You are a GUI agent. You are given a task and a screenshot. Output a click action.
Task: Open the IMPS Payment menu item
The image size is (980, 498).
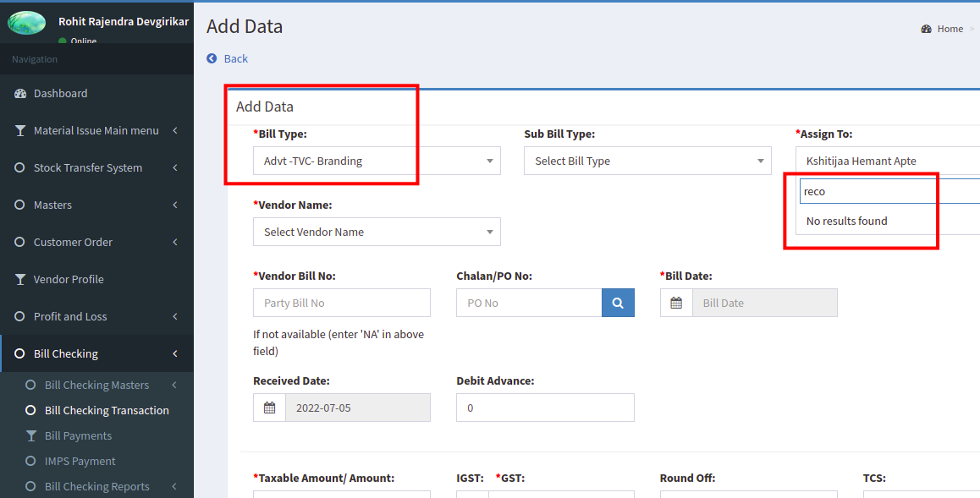[80, 461]
